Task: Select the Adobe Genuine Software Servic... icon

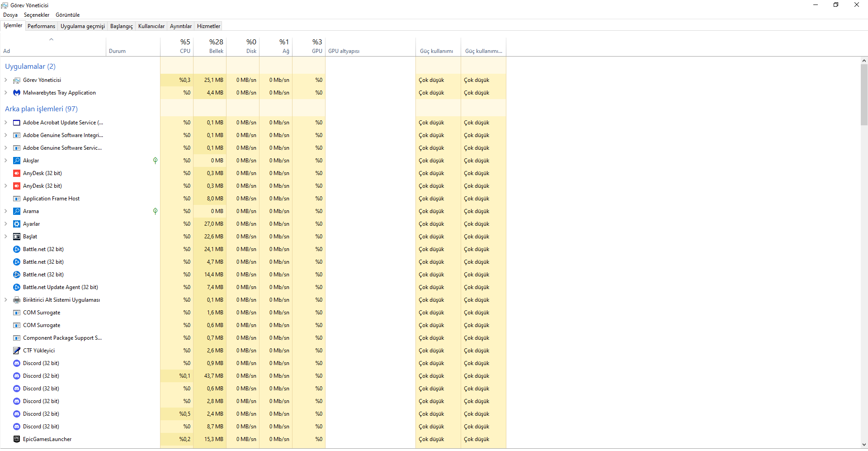Action: click(17, 148)
